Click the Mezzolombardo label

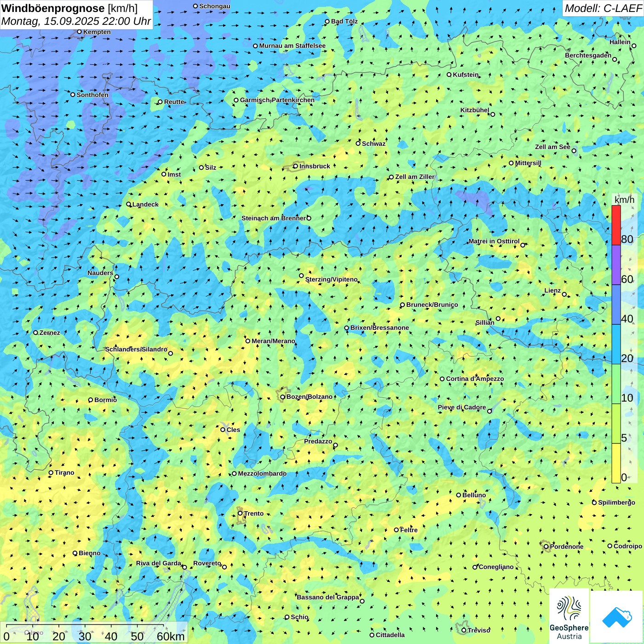[x=262, y=473]
